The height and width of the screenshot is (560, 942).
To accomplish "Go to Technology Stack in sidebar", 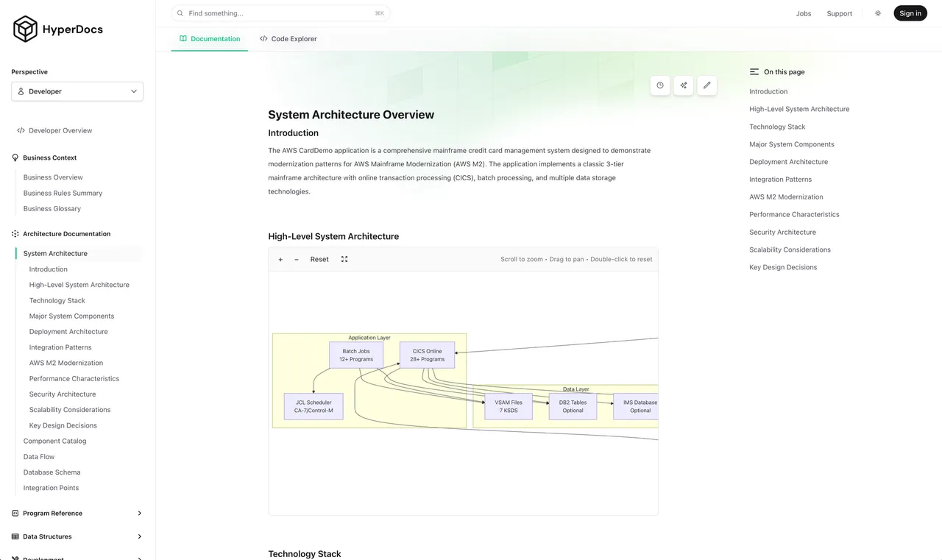I will (x=57, y=300).
